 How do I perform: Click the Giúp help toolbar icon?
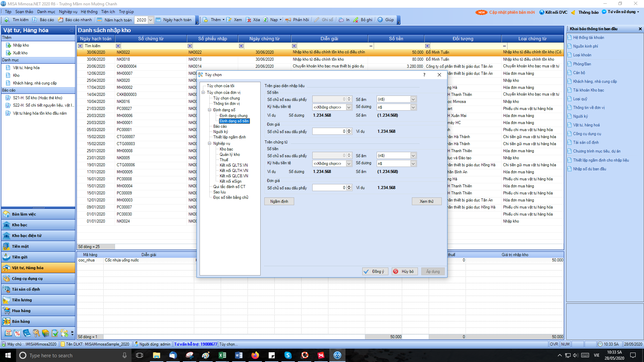380,20
